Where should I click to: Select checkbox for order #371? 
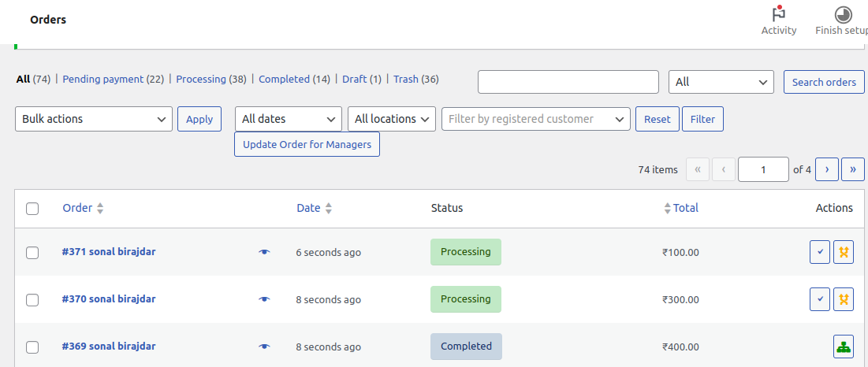[32, 253]
